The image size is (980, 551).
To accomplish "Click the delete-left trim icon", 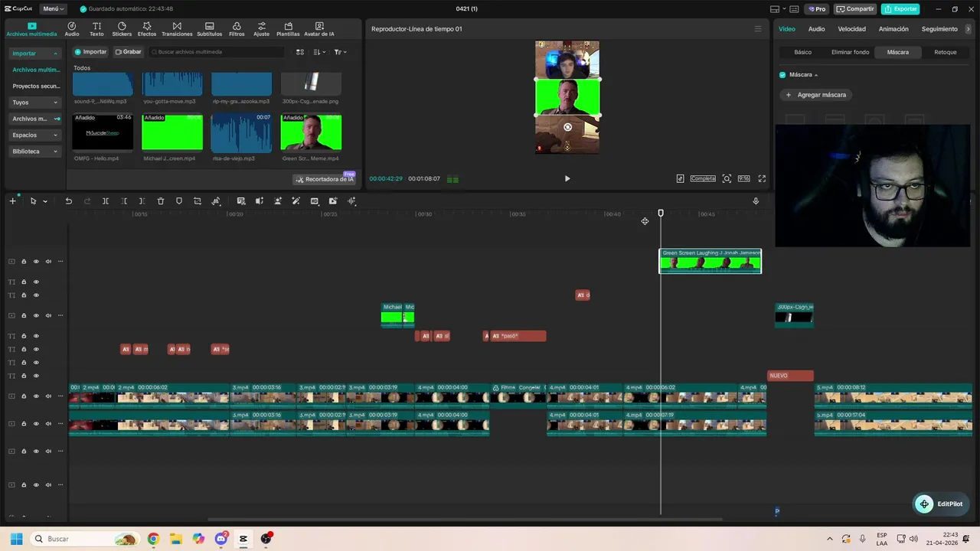I will point(124,201).
